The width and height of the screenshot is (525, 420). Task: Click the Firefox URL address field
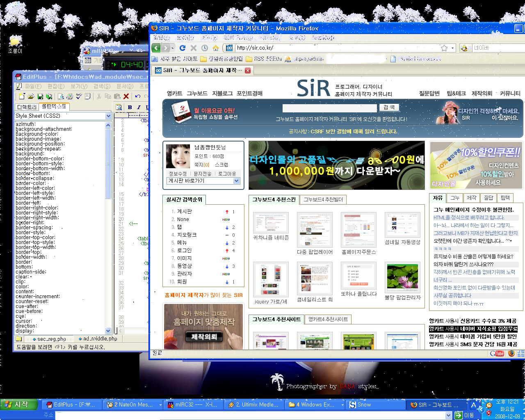pyautogui.click(x=336, y=48)
